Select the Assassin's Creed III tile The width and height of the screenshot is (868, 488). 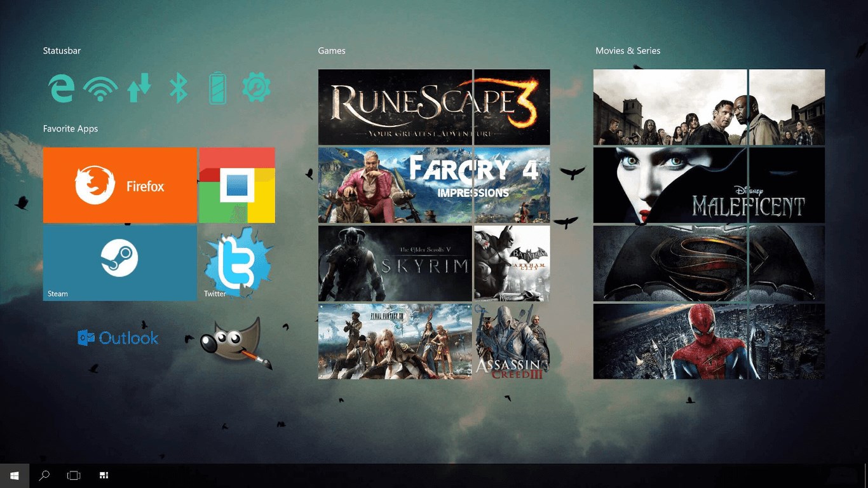(x=512, y=341)
